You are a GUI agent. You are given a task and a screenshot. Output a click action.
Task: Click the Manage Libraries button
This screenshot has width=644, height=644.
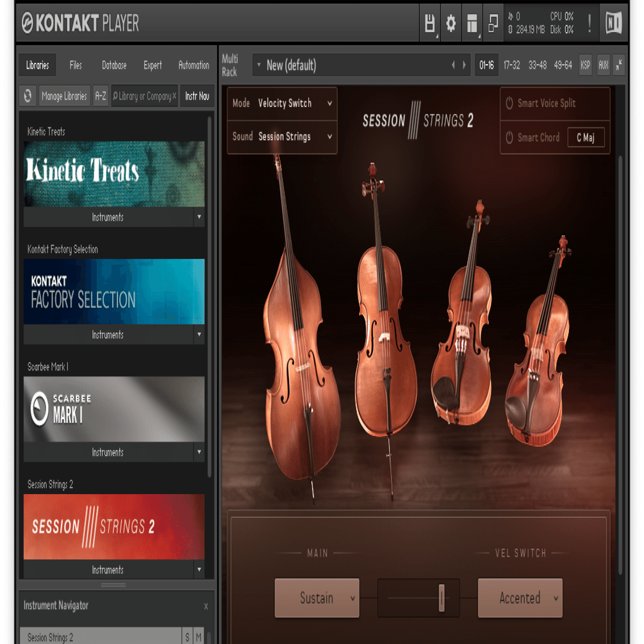(65, 96)
